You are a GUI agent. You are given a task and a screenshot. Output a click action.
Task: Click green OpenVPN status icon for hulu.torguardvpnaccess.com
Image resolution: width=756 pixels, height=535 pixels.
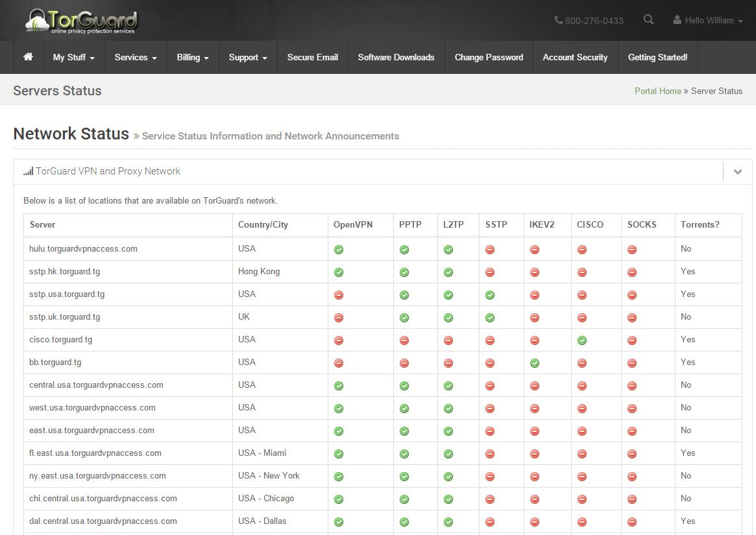339,250
